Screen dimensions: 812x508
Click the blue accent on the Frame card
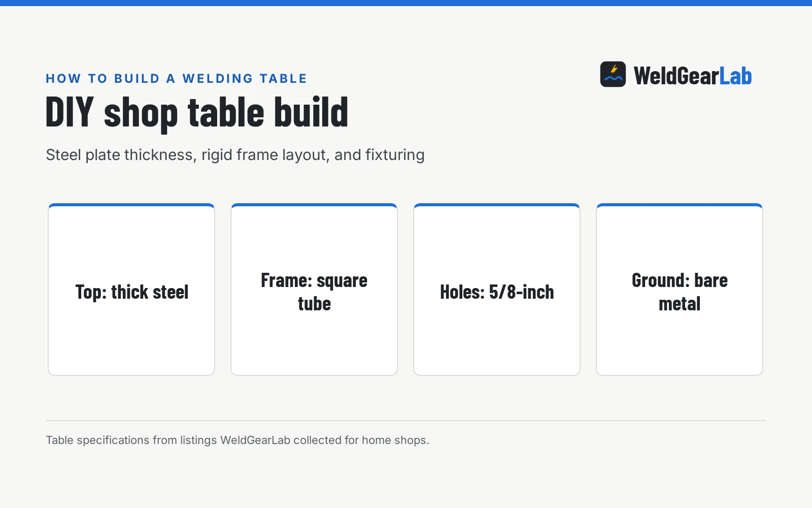click(x=314, y=205)
